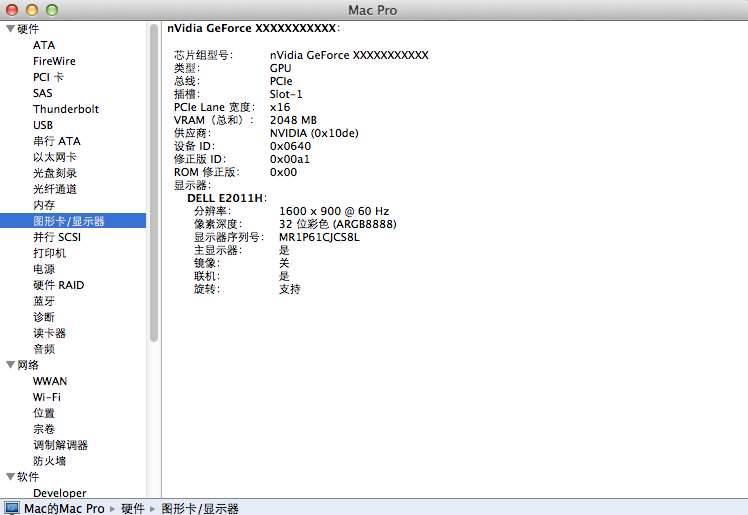Screen dimensions: 748x515
Task: Collapse the 网络 section disclosure triangle
Action: click(10, 365)
